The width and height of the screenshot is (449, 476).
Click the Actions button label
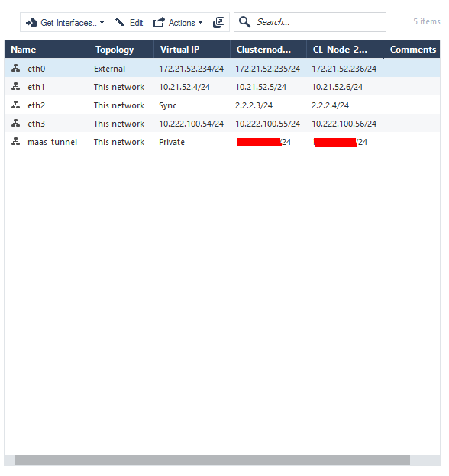(x=182, y=23)
